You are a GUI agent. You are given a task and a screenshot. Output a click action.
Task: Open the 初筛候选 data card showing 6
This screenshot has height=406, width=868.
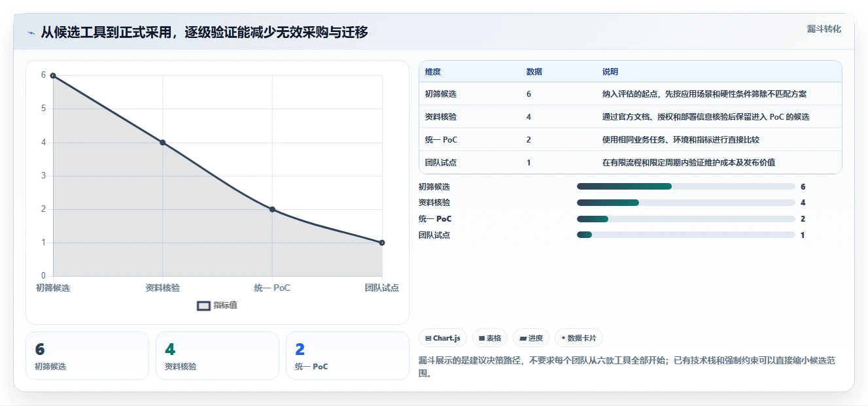tap(87, 356)
